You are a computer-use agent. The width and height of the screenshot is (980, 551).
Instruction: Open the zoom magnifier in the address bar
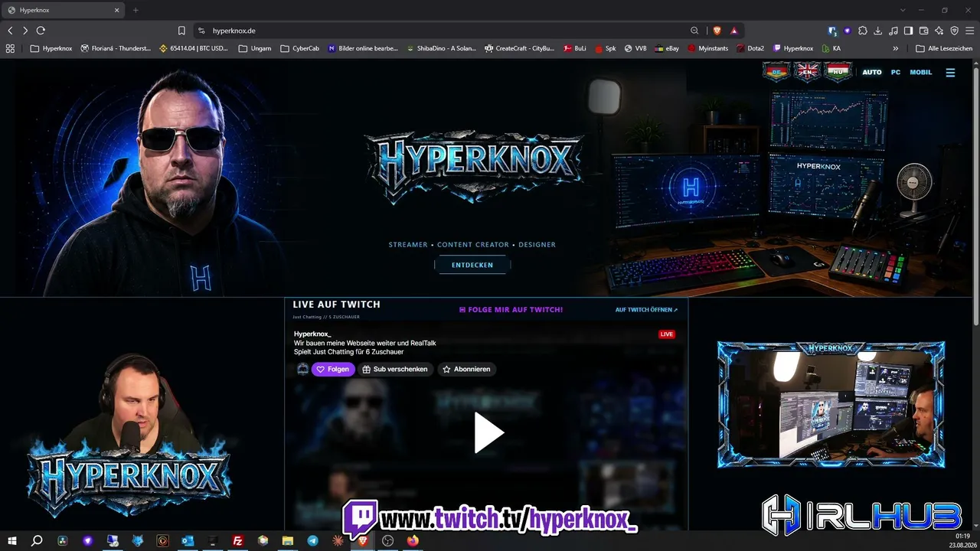tap(694, 31)
